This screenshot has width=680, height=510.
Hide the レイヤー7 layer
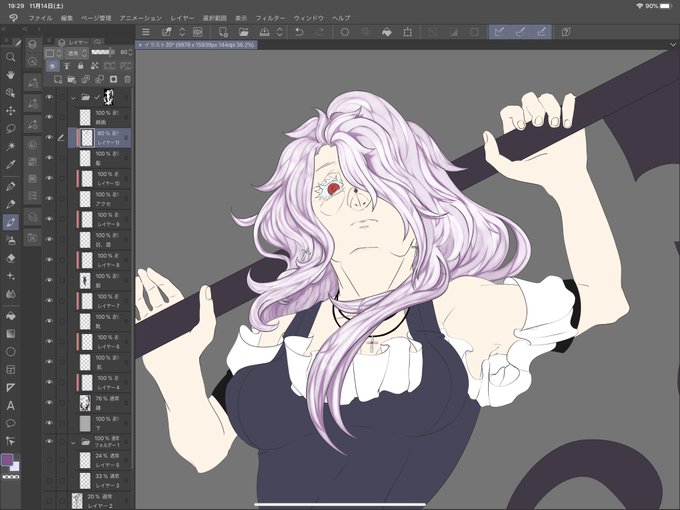[49, 301]
